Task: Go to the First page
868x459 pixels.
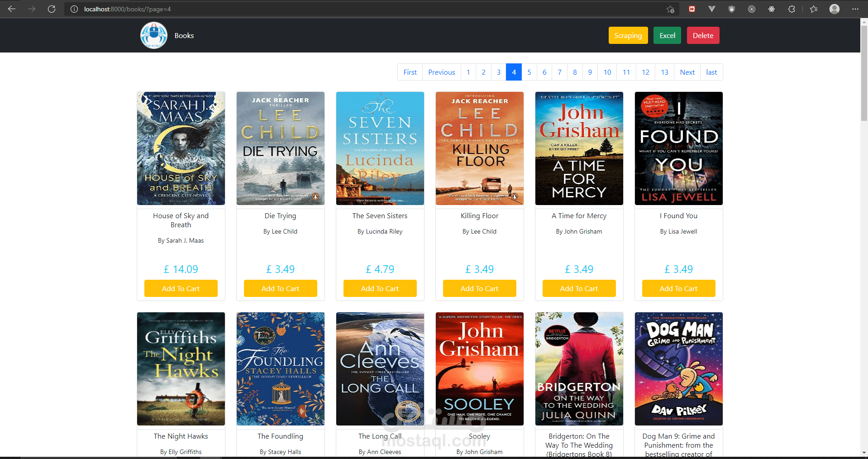Action: click(x=410, y=72)
